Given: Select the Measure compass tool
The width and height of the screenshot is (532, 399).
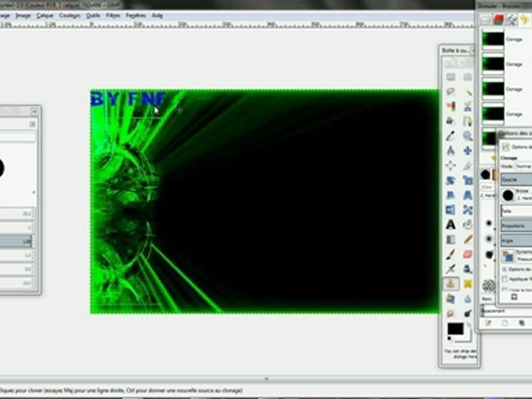Looking at the screenshot, I should (451, 150).
